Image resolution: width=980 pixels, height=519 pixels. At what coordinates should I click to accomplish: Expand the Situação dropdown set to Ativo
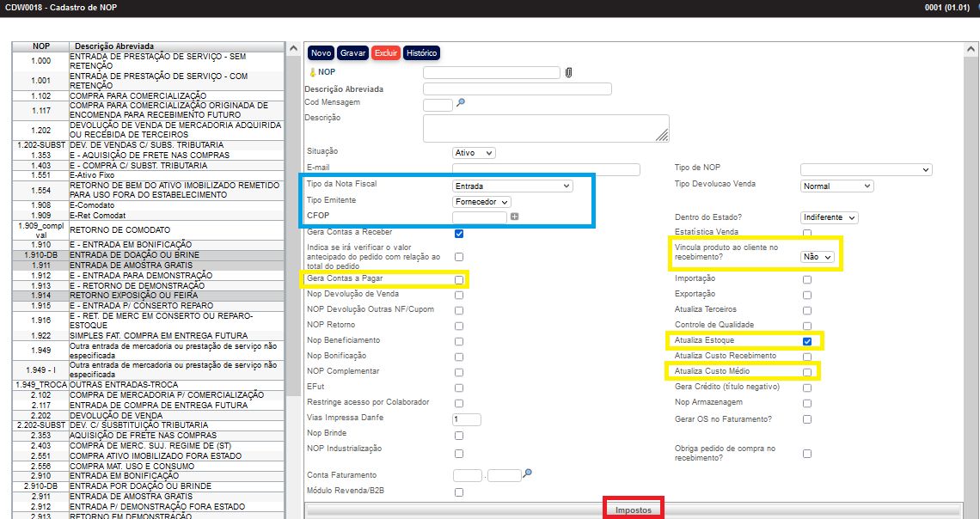click(x=474, y=153)
